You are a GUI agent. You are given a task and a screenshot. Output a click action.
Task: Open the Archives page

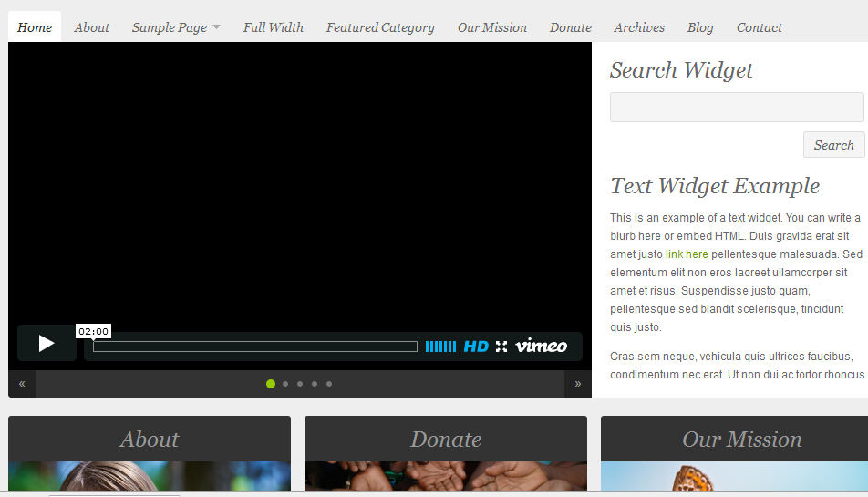coord(639,27)
